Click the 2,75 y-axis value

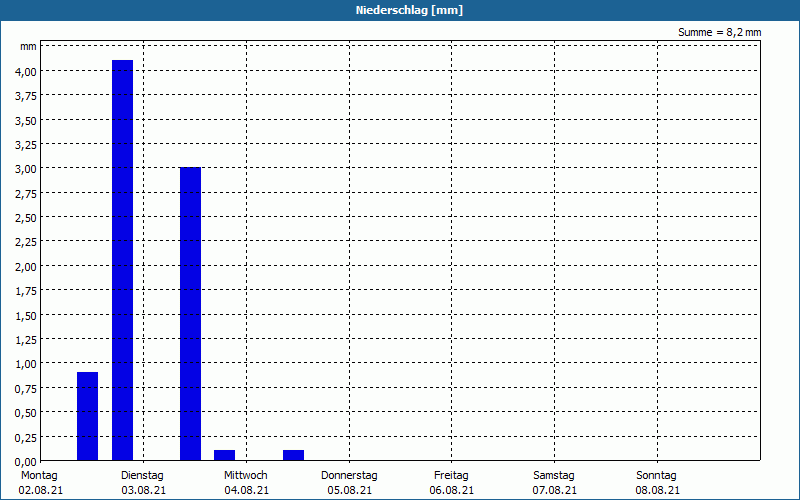coord(26,194)
